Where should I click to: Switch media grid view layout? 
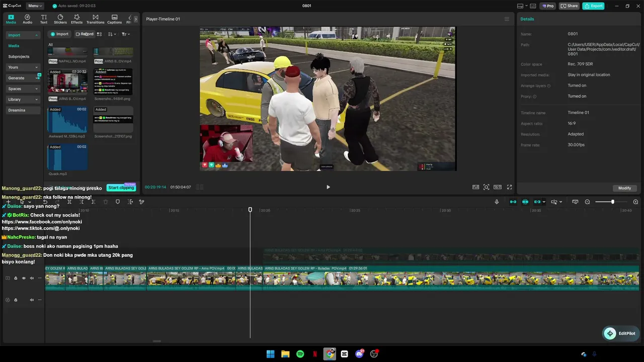[x=99, y=34]
